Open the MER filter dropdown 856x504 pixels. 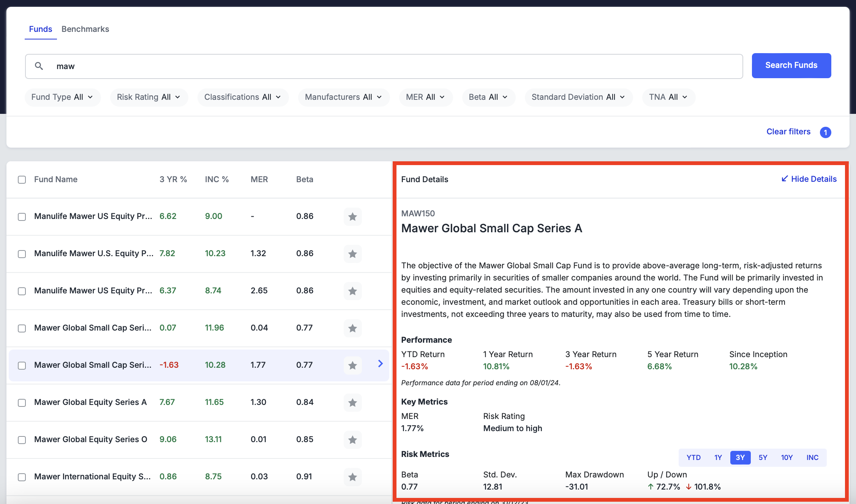coord(426,97)
